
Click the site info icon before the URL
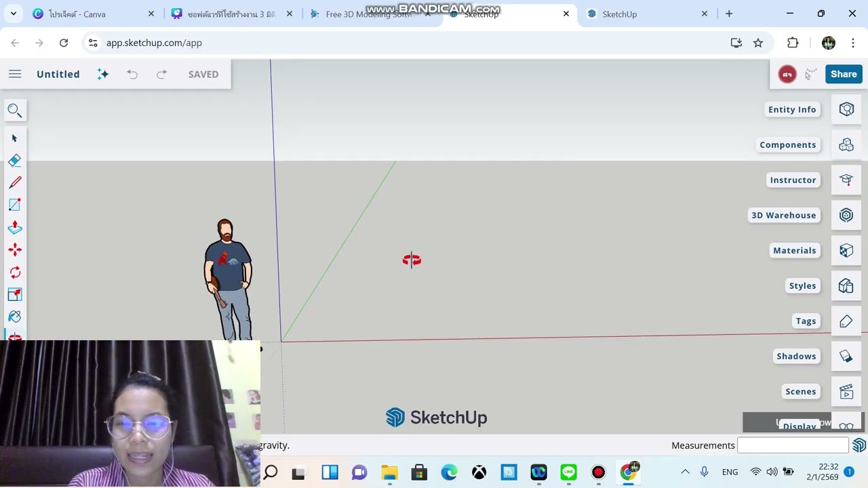coord(93,43)
